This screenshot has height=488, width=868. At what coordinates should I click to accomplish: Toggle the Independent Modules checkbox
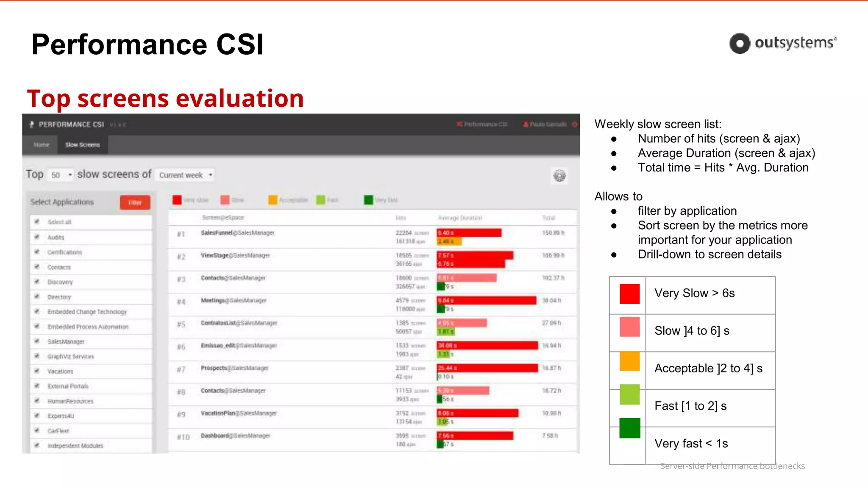pos(37,445)
